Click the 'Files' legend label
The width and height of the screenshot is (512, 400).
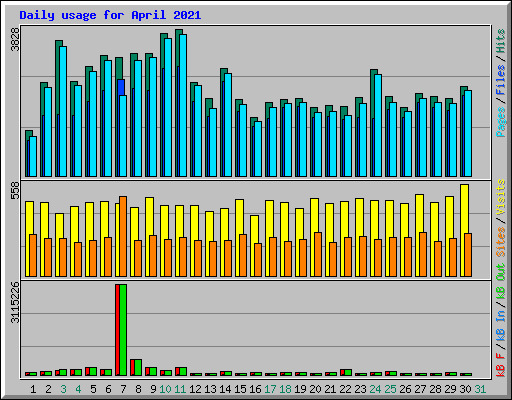pyautogui.click(x=501, y=80)
